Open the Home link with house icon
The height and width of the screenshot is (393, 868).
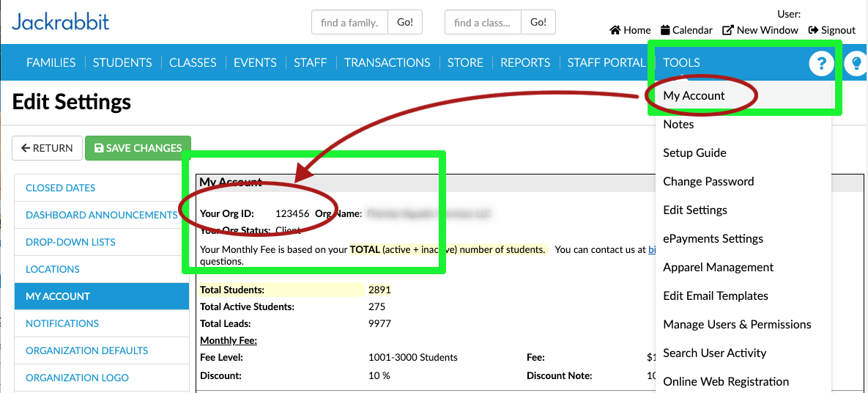tap(630, 30)
